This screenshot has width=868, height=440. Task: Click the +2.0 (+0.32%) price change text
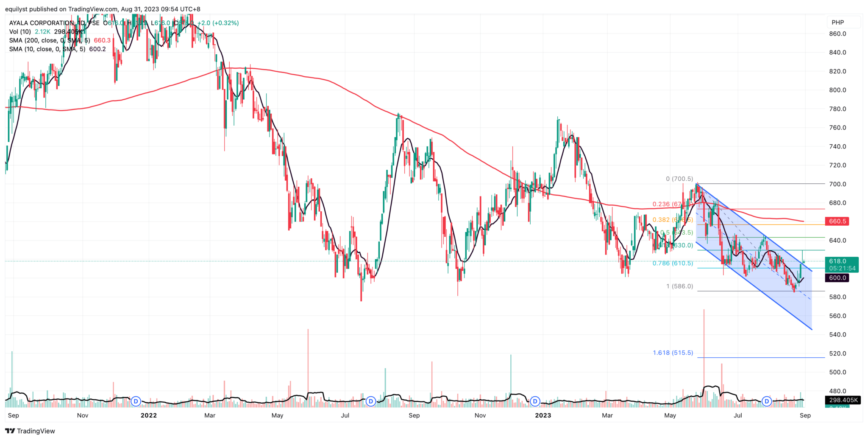[218, 23]
